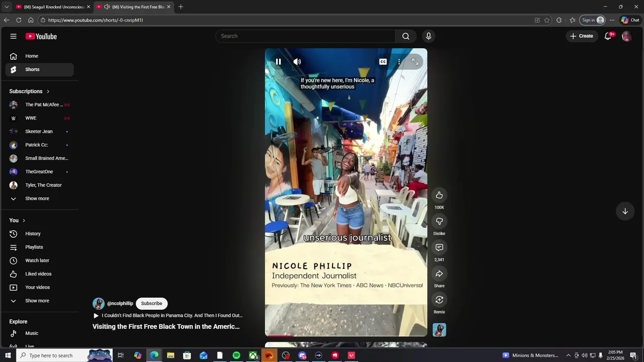Focus the YouTube search field
Screen dimensions: 644x362
305,36
